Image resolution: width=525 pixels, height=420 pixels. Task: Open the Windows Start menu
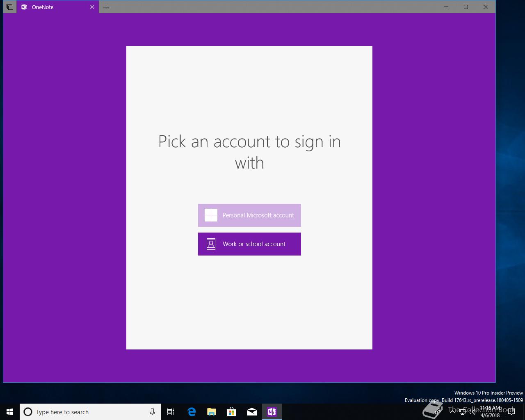pyautogui.click(x=10, y=412)
